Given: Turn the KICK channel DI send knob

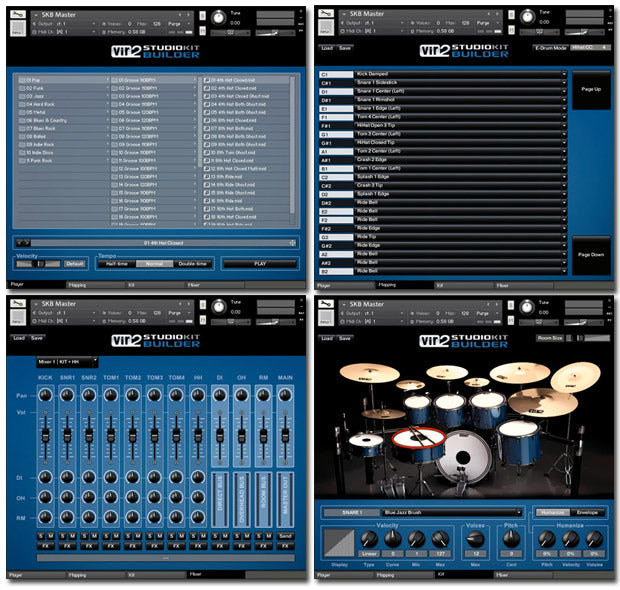Looking at the screenshot, I should point(45,477).
